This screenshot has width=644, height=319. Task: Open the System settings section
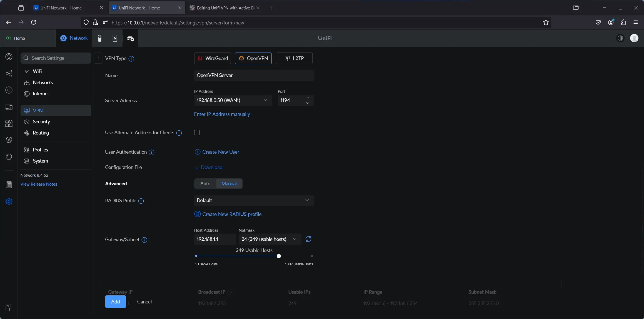(x=56, y=161)
